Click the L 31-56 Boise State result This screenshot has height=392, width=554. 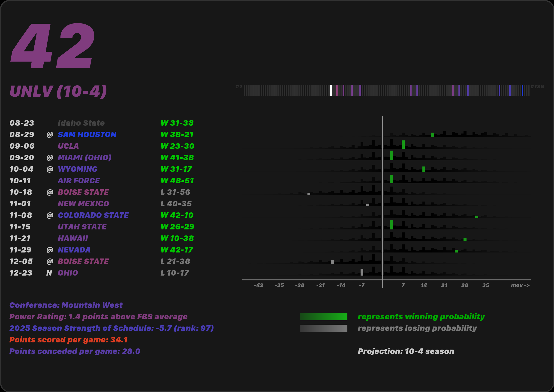click(x=175, y=192)
